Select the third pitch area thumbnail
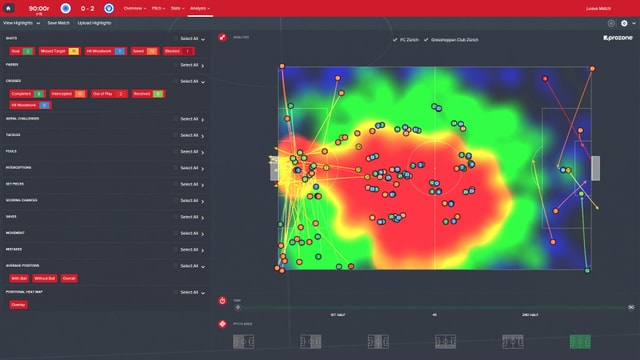 (x=378, y=342)
